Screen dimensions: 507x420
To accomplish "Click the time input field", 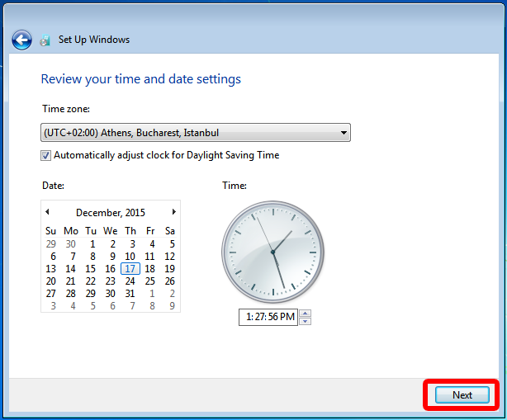I will click(268, 317).
